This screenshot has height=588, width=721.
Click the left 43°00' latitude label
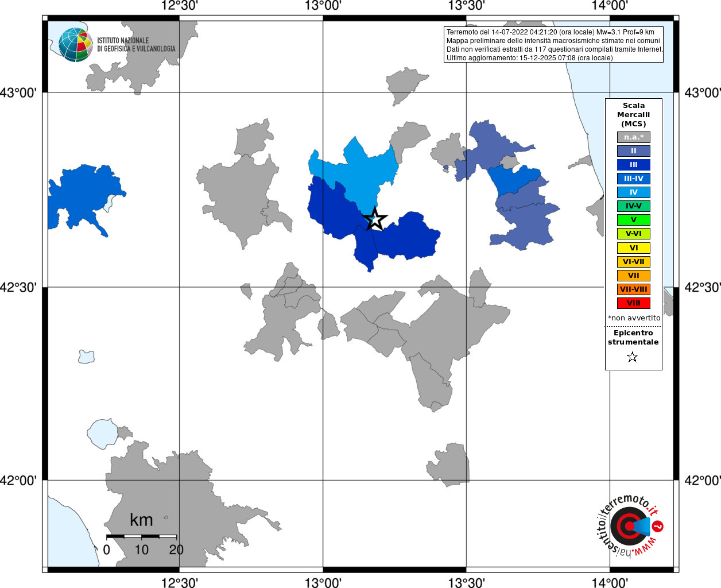click(x=18, y=92)
